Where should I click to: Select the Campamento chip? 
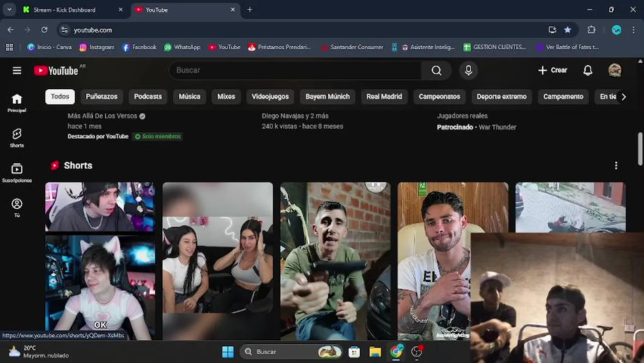click(563, 97)
